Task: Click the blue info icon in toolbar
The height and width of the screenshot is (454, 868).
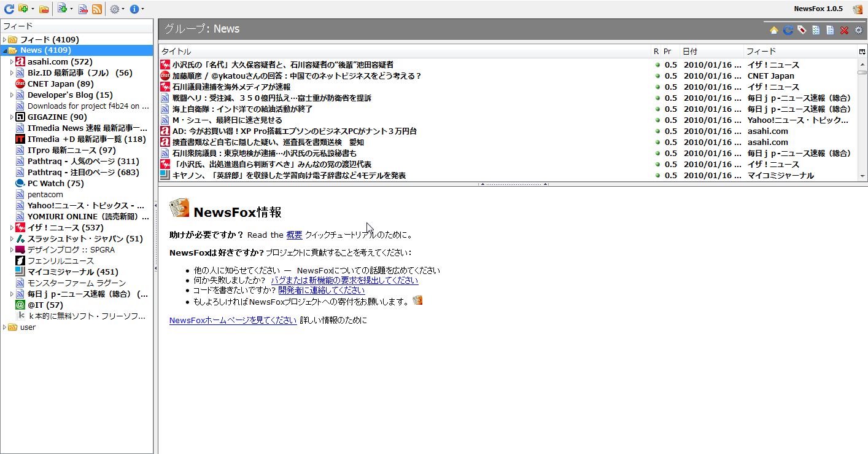Action: 134,9
